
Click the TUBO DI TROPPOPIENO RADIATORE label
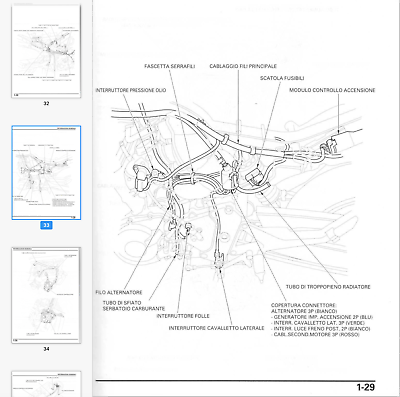[x=328, y=287]
